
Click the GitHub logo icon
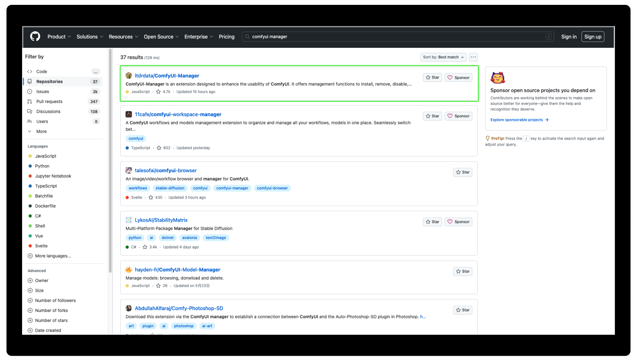(x=35, y=36)
